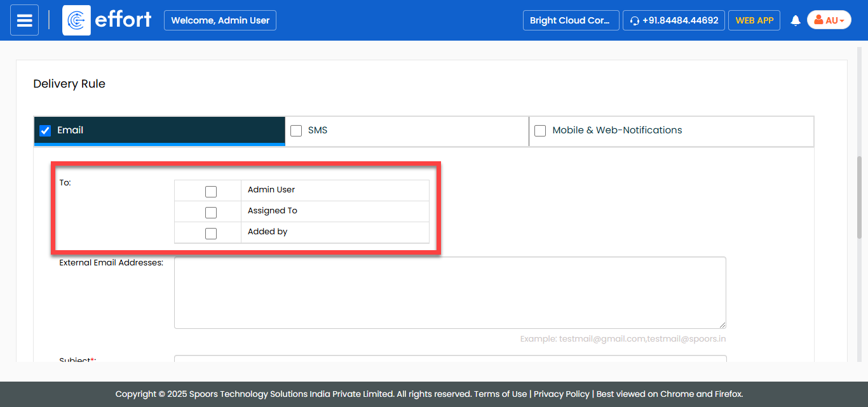
Task: Click into the Subject input field
Action: [450, 359]
